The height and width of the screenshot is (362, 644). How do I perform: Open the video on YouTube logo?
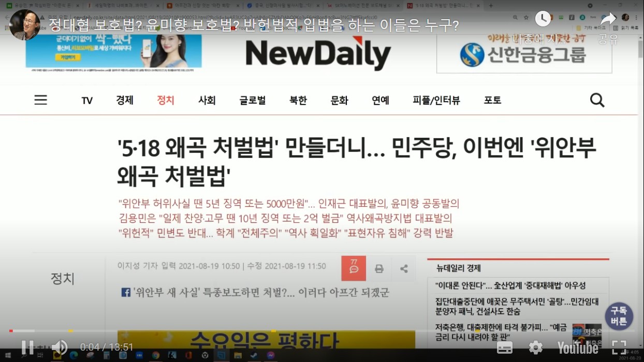point(578,347)
